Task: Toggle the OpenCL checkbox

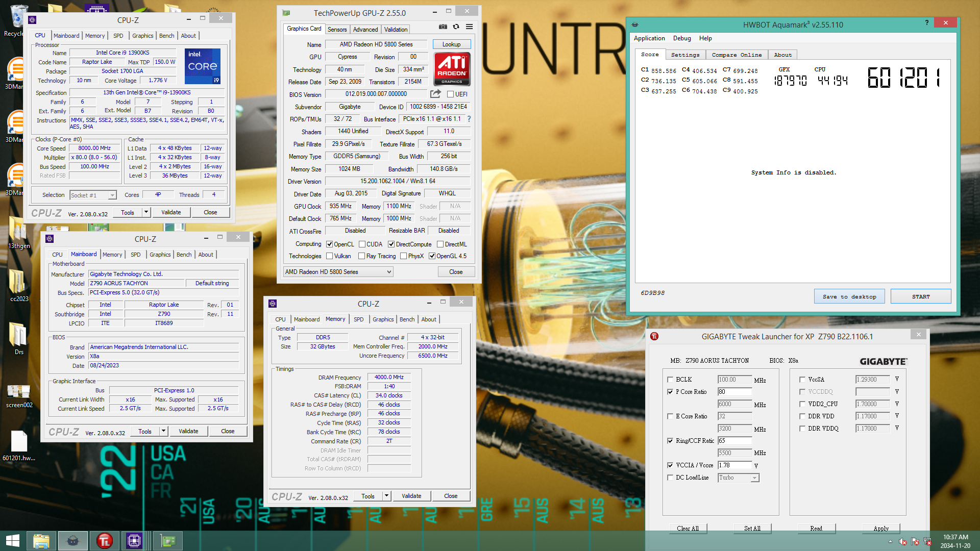Action: point(329,244)
